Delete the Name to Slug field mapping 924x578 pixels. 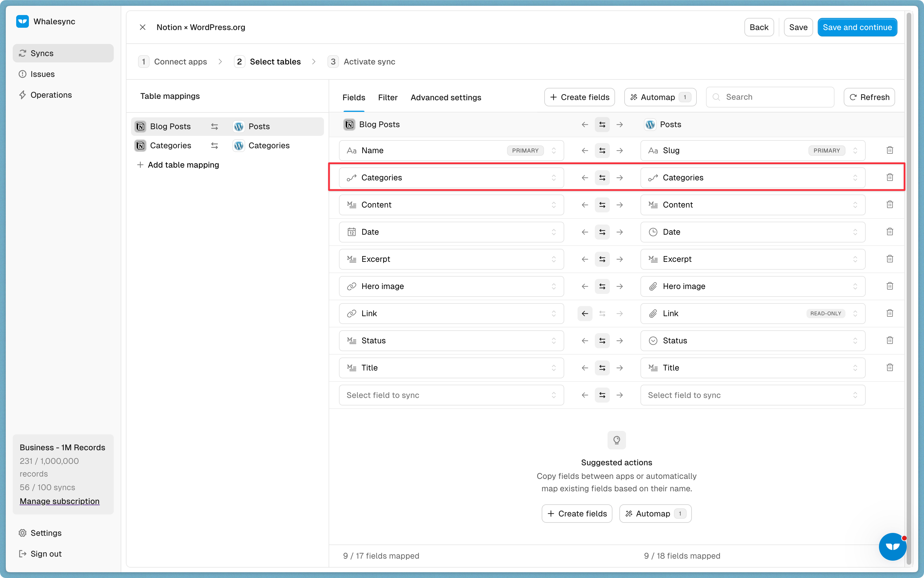tap(890, 150)
